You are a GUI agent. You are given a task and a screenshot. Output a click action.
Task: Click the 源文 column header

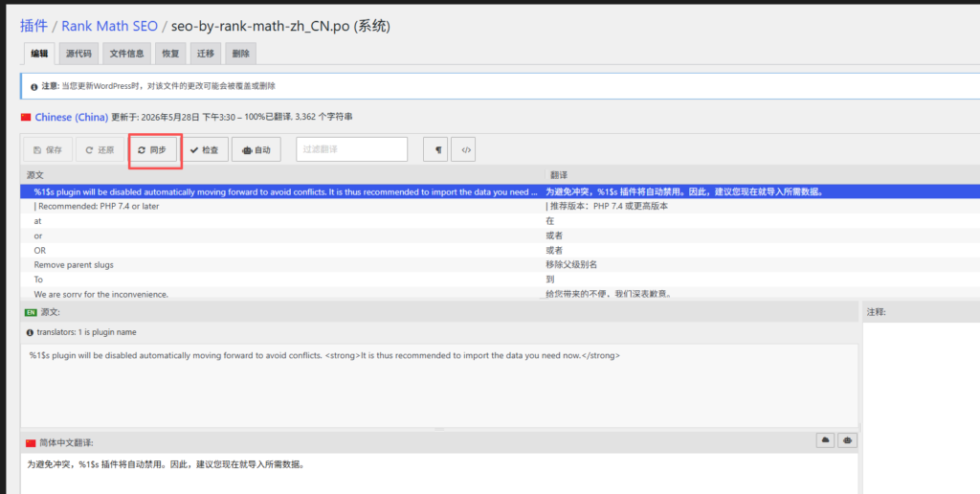(x=35, y=176)
